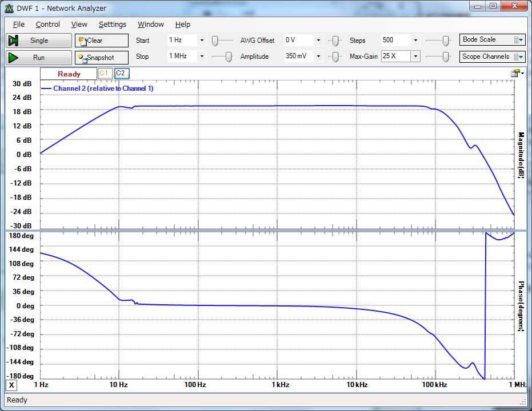Click the Ready status indicator
The width and height of the screenshot is (532, 411).
69,74
